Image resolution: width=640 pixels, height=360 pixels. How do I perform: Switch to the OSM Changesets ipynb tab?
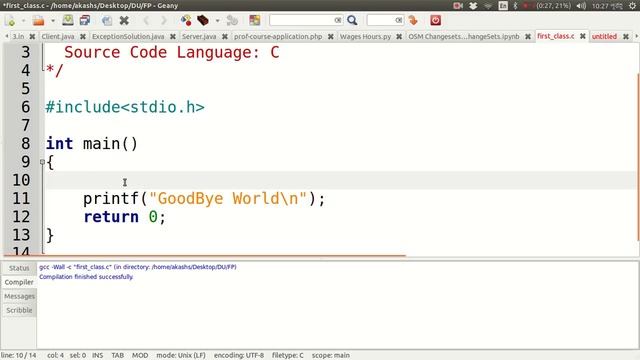point(464,37)
